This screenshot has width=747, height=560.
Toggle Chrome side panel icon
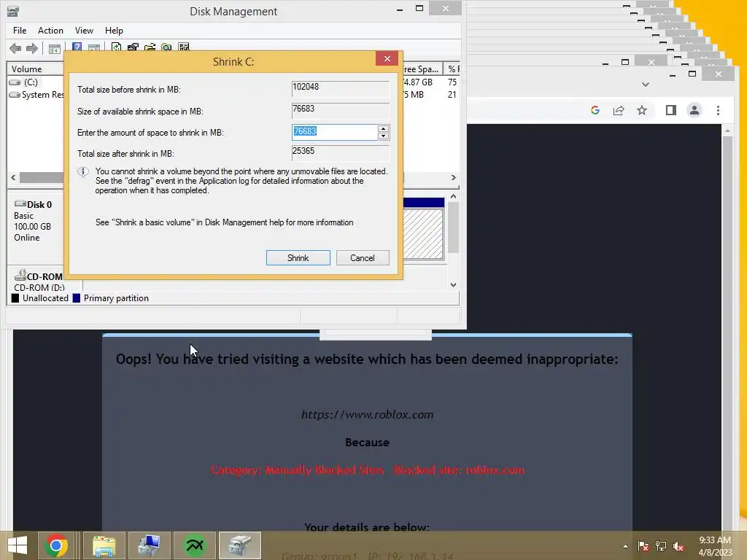[671, 111]
